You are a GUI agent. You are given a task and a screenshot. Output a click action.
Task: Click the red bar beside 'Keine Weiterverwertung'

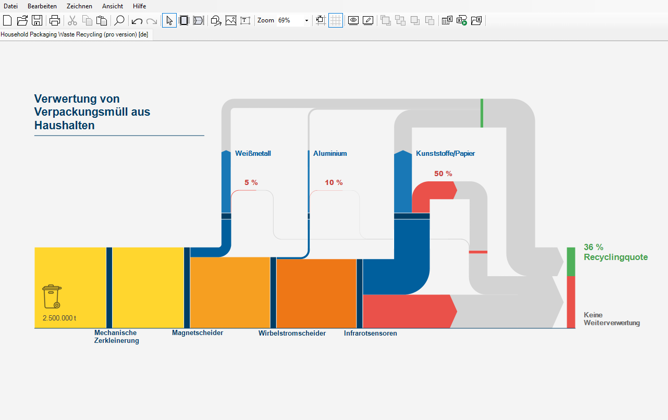[x=571, y=302]
